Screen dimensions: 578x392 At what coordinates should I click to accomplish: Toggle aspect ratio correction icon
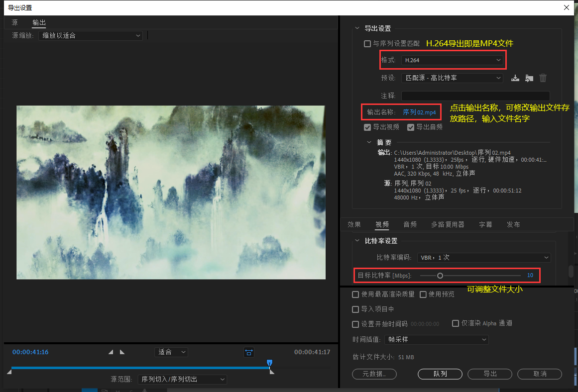pos(249,352)
